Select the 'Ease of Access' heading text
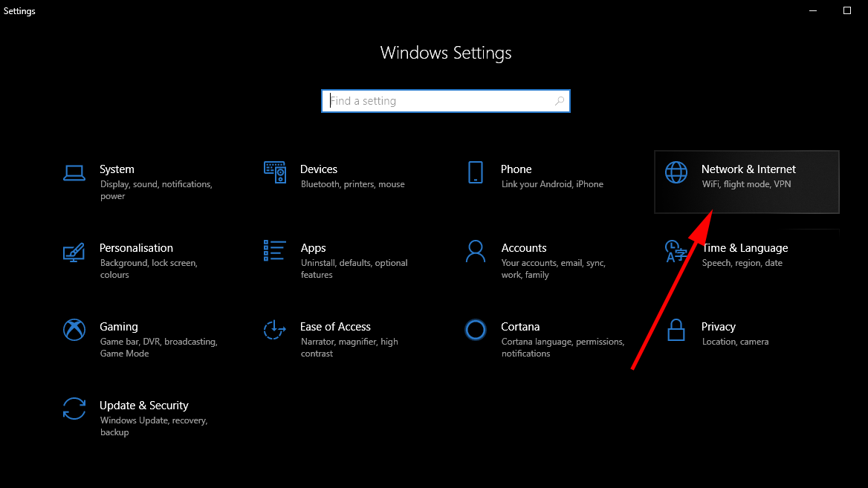This screenshot has width=868, height=488. tap(335, 327)
